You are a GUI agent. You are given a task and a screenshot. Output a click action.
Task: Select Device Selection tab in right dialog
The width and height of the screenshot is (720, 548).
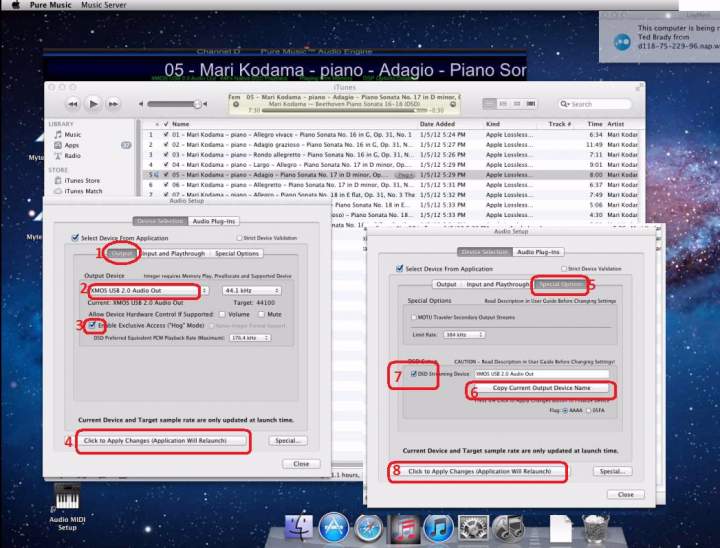(485, 252)
